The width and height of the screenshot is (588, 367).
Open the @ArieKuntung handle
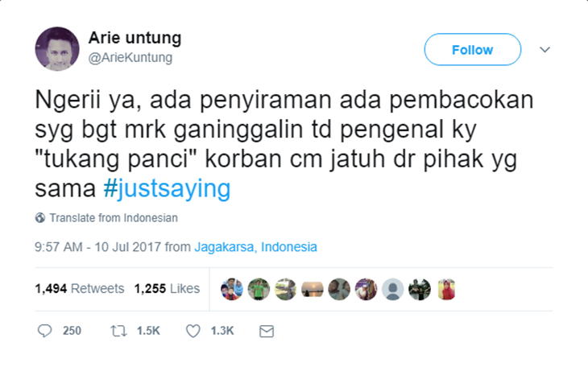130,57
